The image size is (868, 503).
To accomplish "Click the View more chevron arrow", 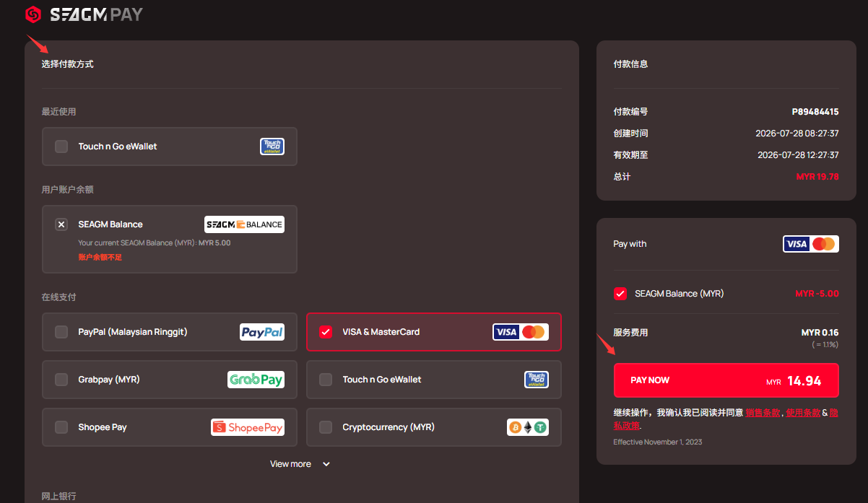I will (326, 464).
